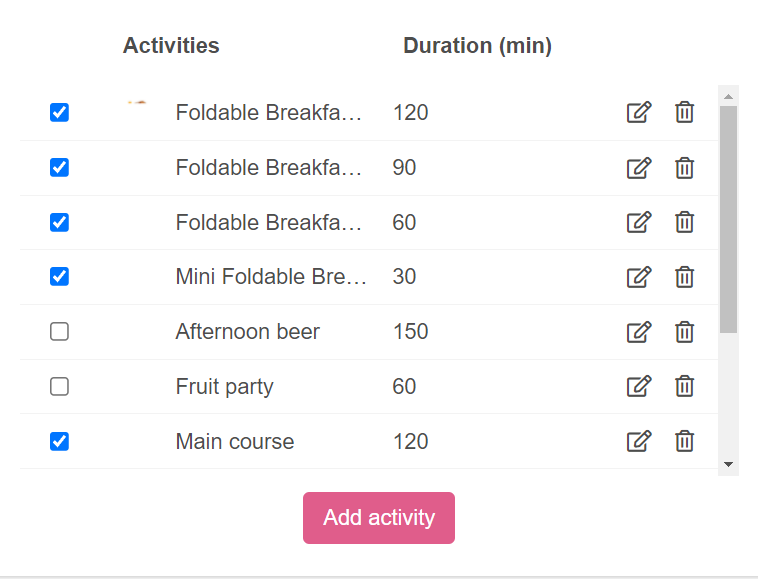
Task: Click the scrollbar up arrow
Action: pyautogui.click(x=729, y=97)
